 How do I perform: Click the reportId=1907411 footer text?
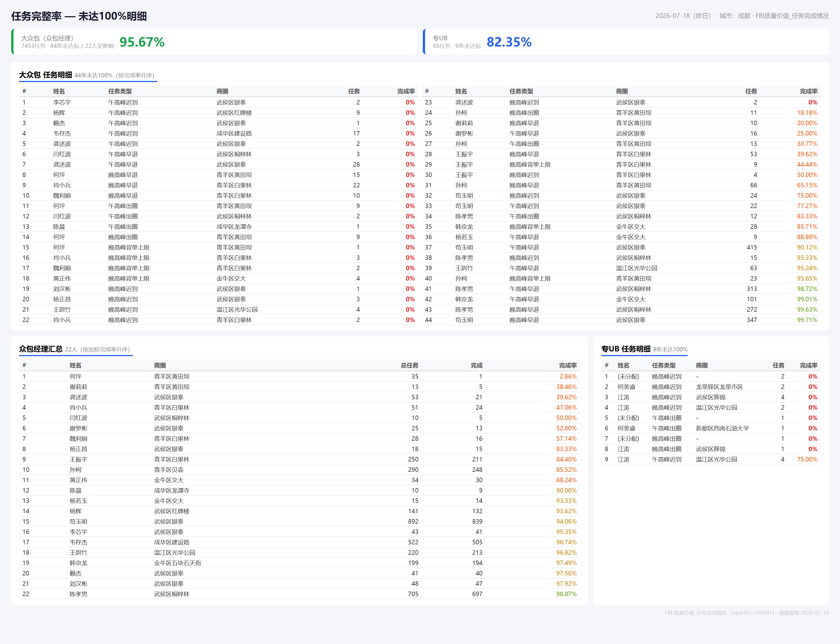[753, 613]
